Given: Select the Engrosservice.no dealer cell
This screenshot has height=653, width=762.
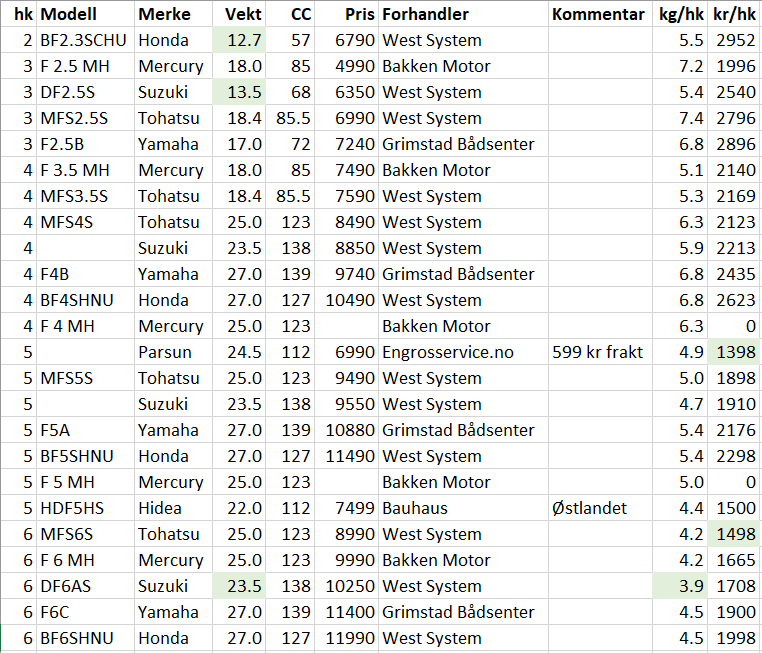Looking at the screenshot, I should tap(463, 352).
